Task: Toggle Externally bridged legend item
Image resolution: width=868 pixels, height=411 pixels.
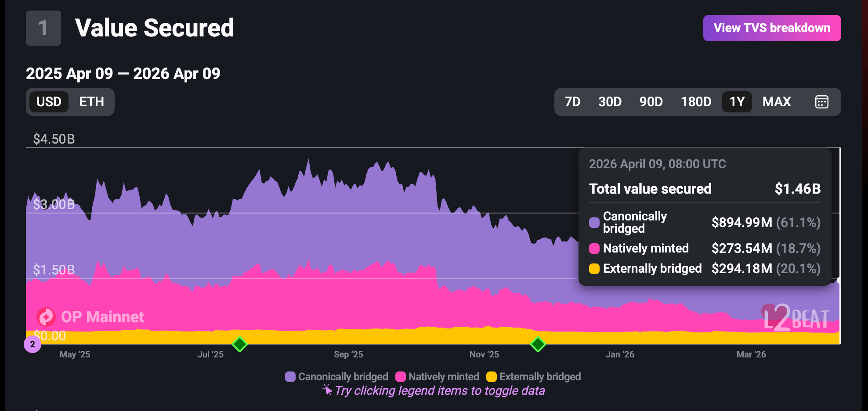Action: click(534, 377)
